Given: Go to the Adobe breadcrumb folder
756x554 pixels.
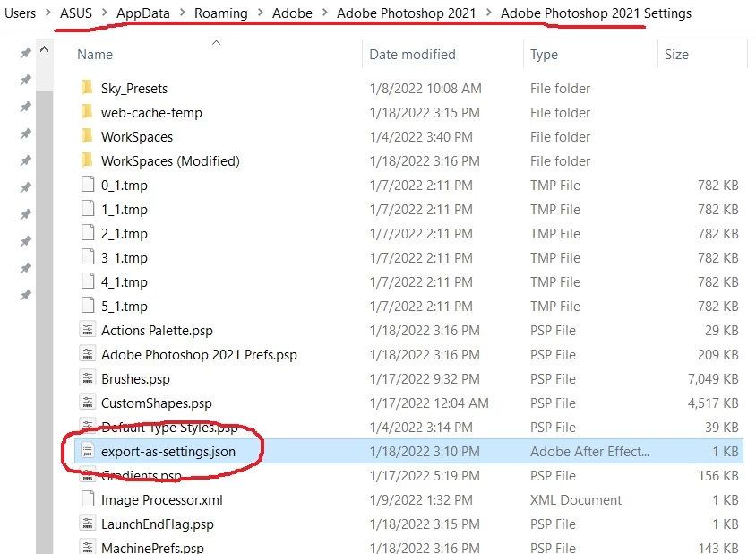Looking at the screenshot, I should point(292,13).
